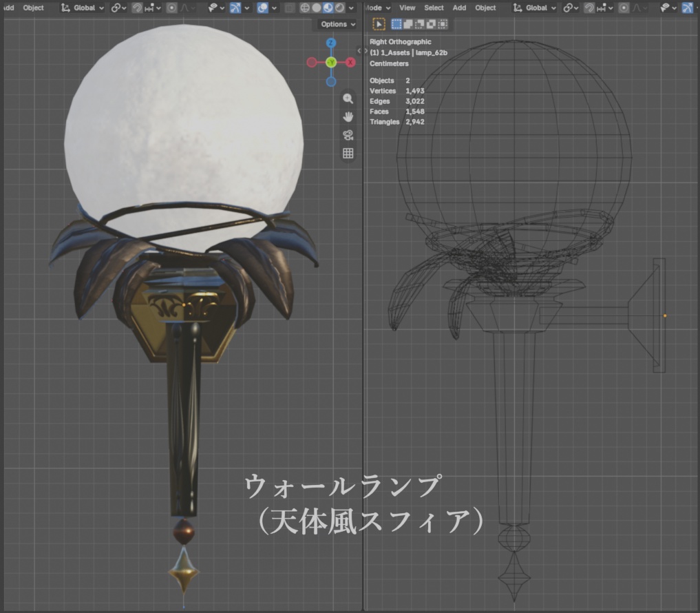Click transform orientation icon in right viewport
The width and height of the screenshot is (700, 613).
[518, 8]
